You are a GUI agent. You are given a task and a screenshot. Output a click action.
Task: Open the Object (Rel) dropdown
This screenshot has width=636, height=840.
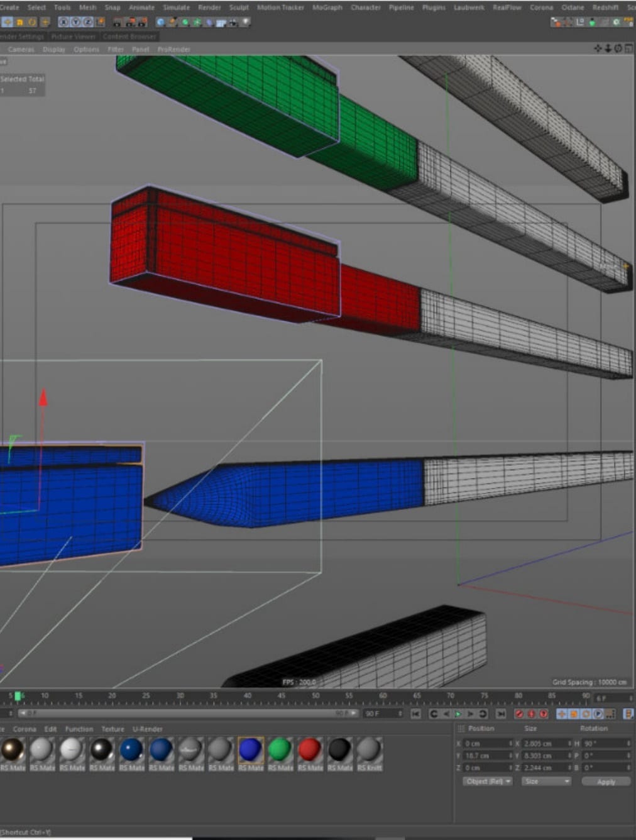pos(488,782)
